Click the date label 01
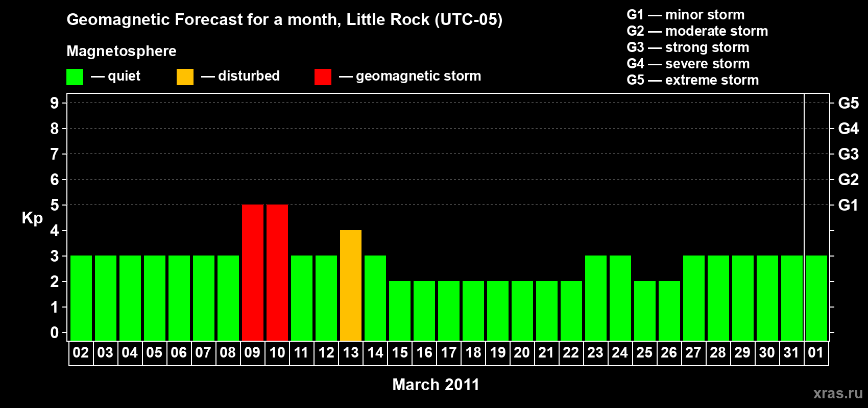The height and width of the screenshot is (408, 868). click(x=816, y=352)
